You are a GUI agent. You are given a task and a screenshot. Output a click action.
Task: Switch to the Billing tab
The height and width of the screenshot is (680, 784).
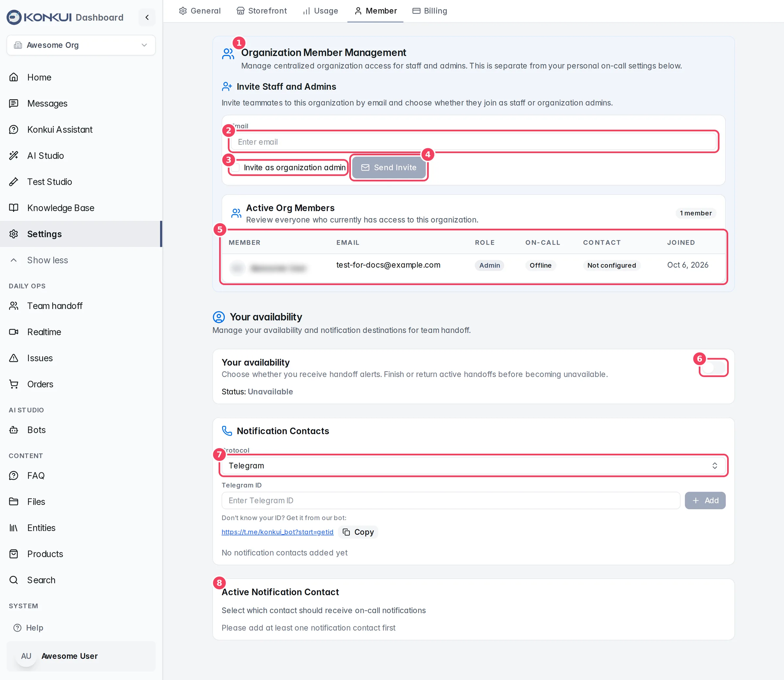(x=430, y=11)
